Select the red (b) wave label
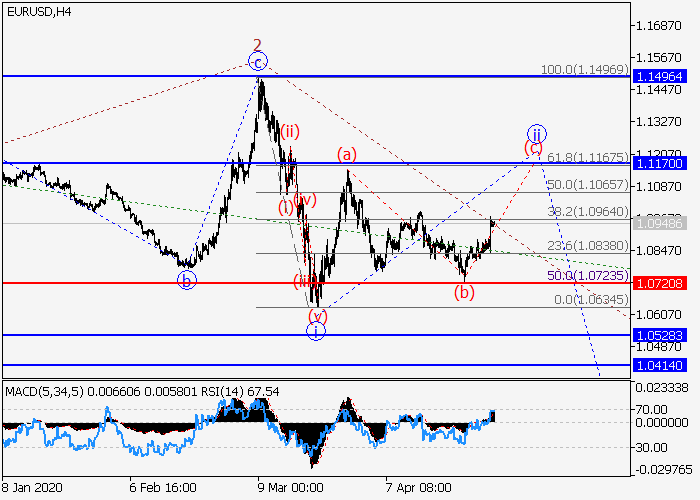Screen dimensions: 700x500 463,292
